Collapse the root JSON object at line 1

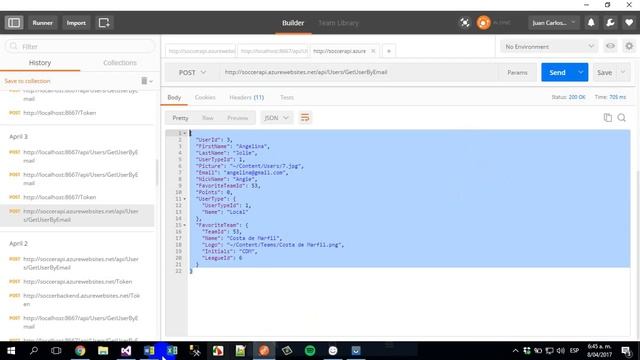pyautogui.click(x=184, y=133)
